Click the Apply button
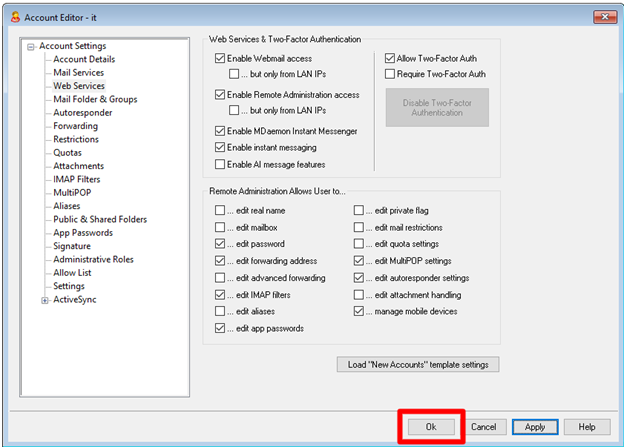 pyautogui.click(x=535, y=426)
